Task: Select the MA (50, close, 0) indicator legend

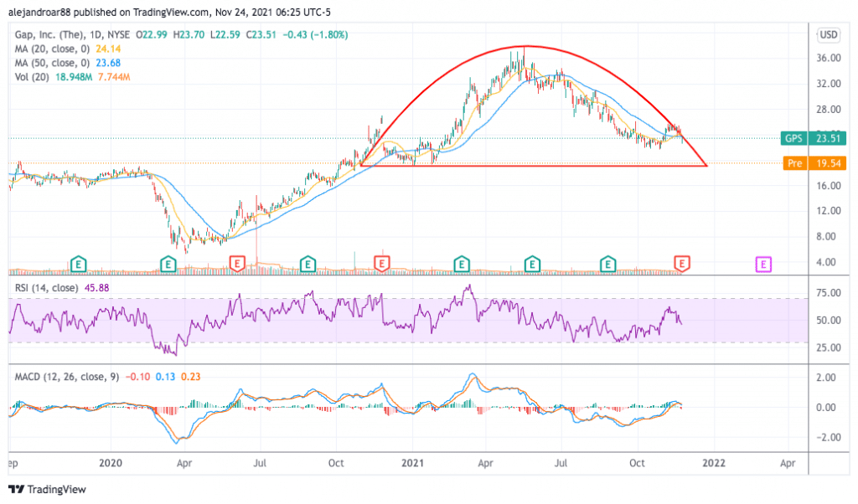Action: (x=52, y=63)
